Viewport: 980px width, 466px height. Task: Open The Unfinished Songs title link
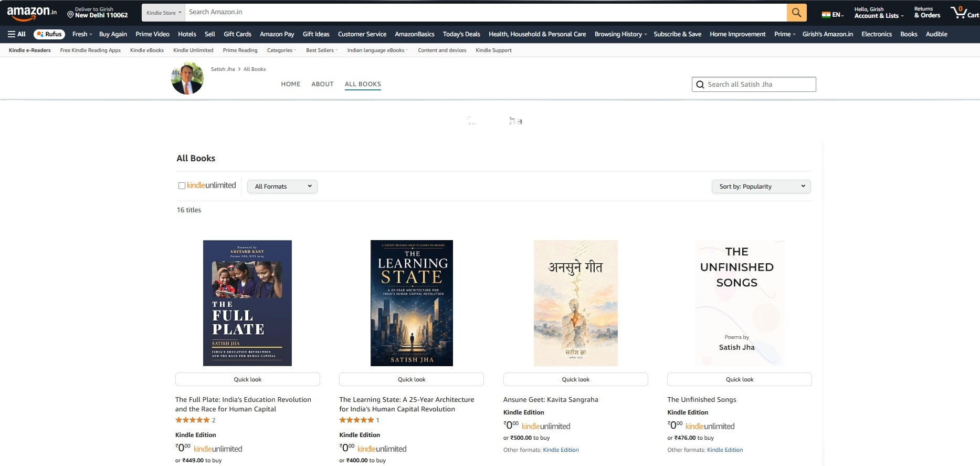pos(702,400)
